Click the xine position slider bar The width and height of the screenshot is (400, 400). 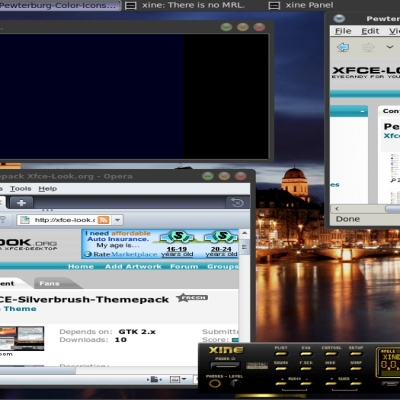271,396
